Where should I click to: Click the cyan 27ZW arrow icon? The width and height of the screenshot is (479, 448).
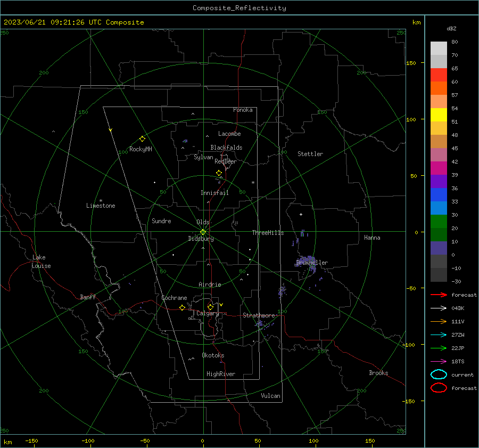[x=439, y=335]
